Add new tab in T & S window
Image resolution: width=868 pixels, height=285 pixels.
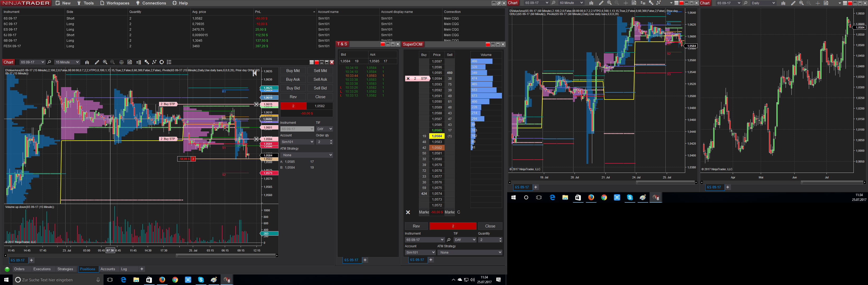365,260
